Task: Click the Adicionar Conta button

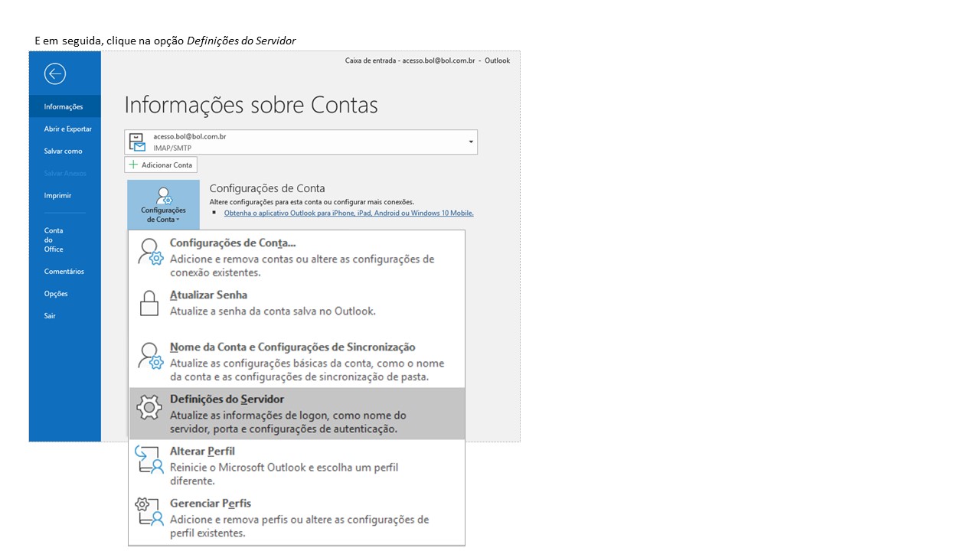Action: [x=161, y=165]
